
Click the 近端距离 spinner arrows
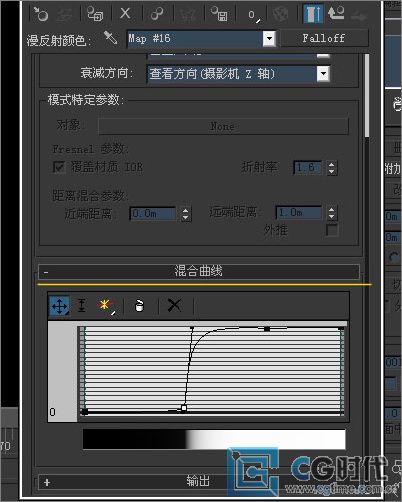pyautogui.click(x=186, y=214)
